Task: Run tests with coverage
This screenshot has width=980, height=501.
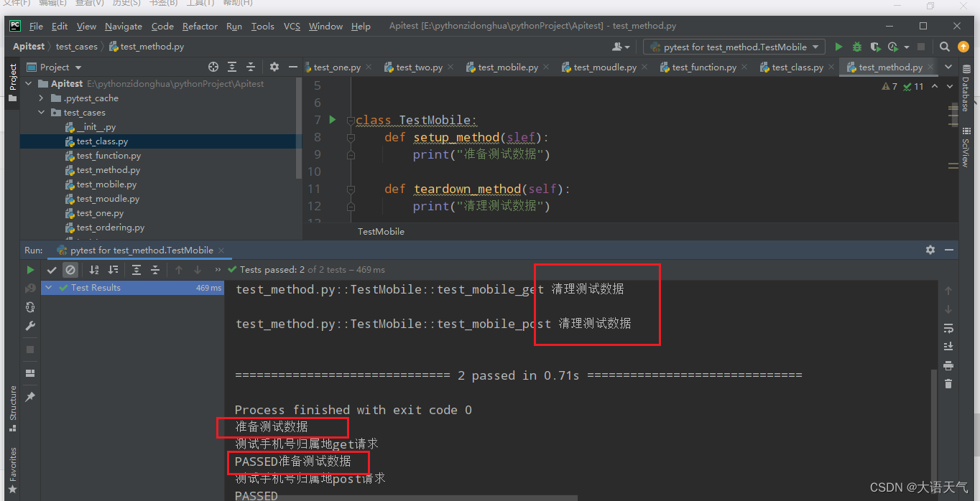Action: pos(875,46)
